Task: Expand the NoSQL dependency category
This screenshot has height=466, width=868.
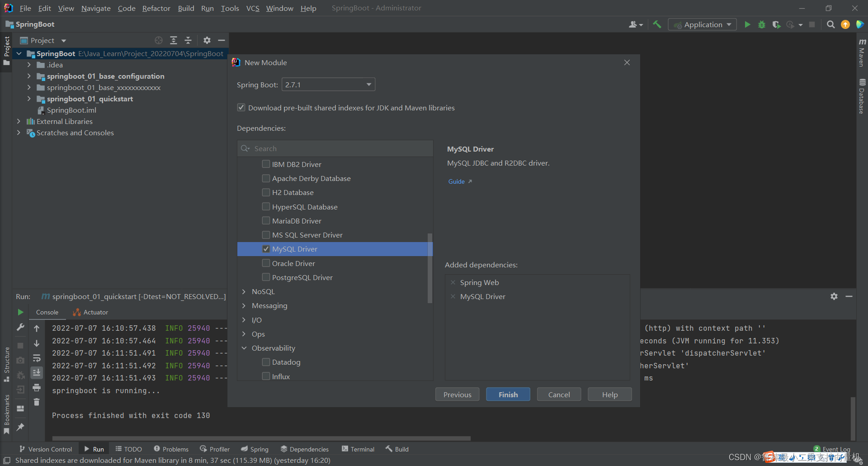Action: pos(244,291)
